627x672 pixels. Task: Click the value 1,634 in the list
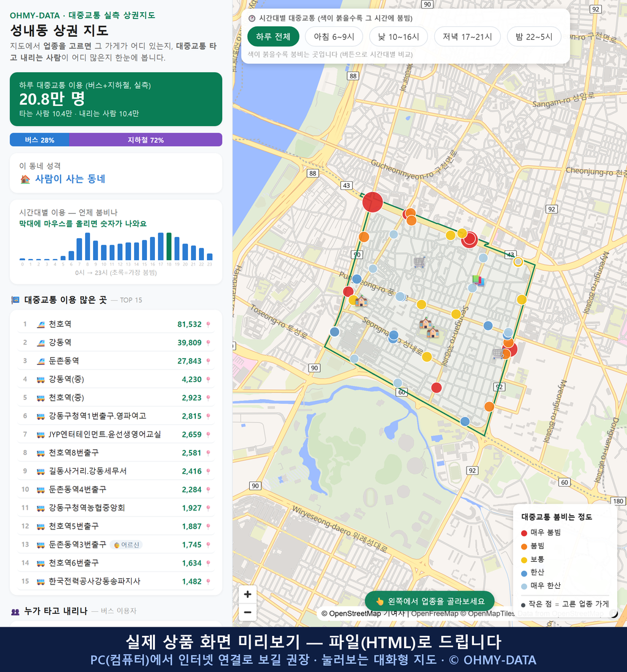click(192, 563)
